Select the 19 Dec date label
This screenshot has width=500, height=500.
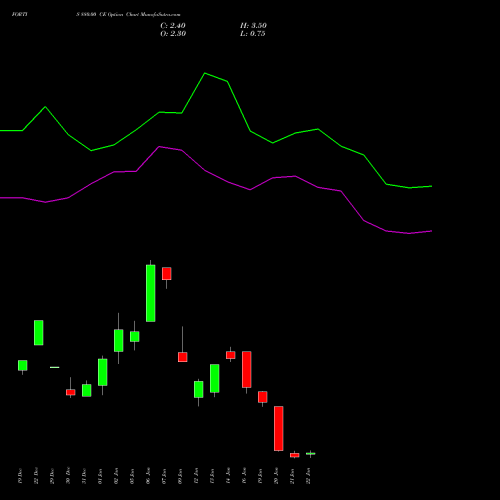coord(20,476)
